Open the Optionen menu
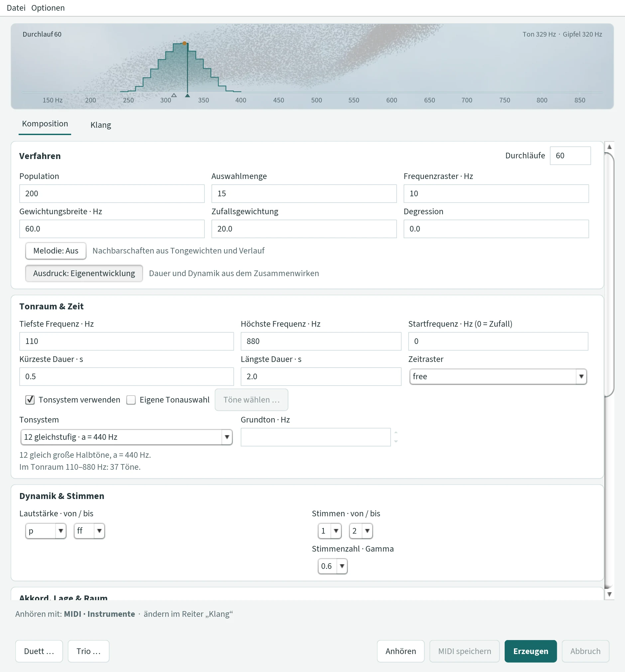Viewport: 625px width, 672px height. 48,8
